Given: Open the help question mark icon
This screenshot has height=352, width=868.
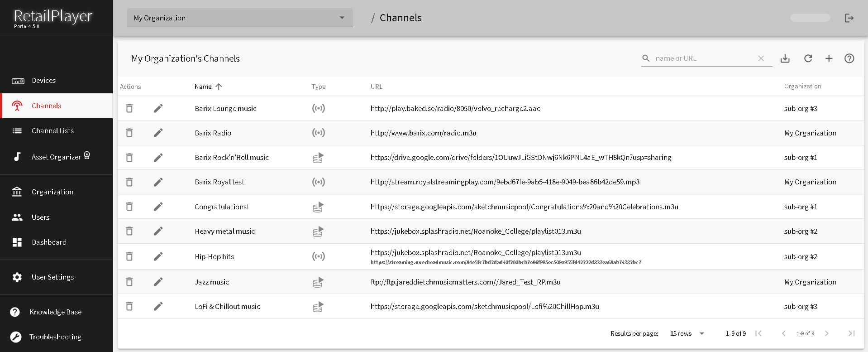Looking at the screenshot, I should tap(849, 58).
